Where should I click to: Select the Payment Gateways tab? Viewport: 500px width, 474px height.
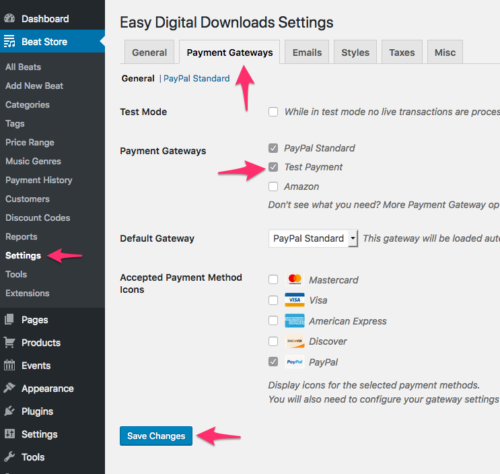point(230,52)
